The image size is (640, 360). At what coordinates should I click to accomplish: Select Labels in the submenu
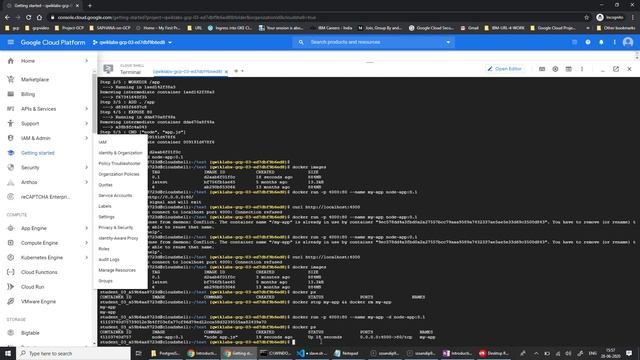[x=105, y=206]
